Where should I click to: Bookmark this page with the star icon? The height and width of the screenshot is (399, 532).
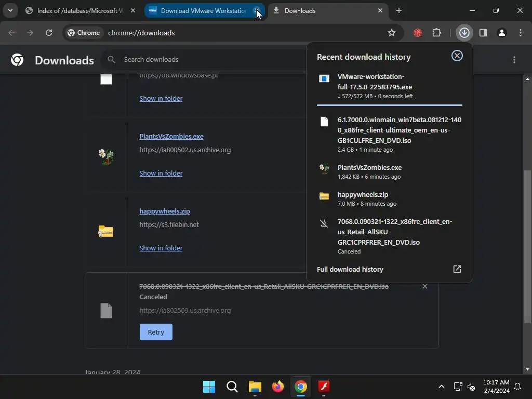click(392, 33)
